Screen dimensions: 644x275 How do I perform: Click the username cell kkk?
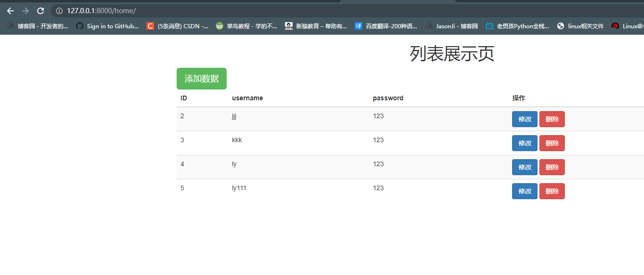pyautogui.click(x=237, y=140)
